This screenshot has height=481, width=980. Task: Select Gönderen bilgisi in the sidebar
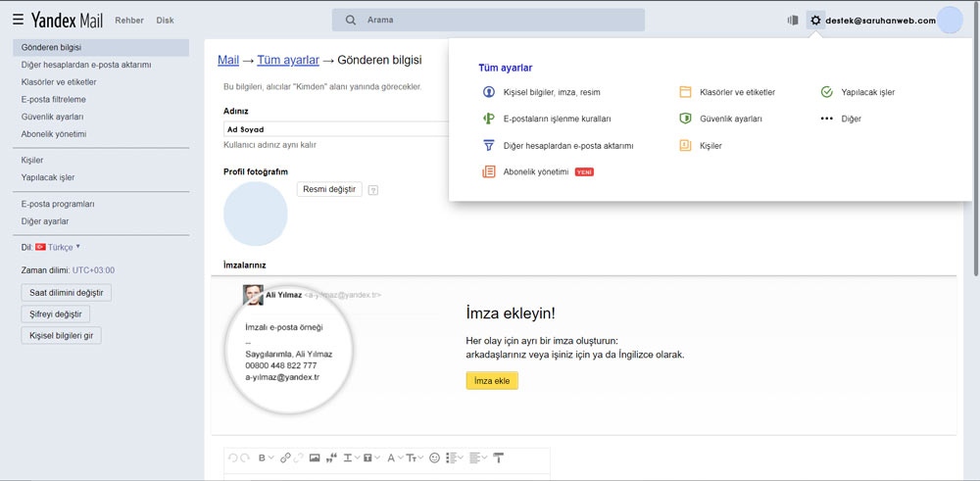tap(101, 47)
